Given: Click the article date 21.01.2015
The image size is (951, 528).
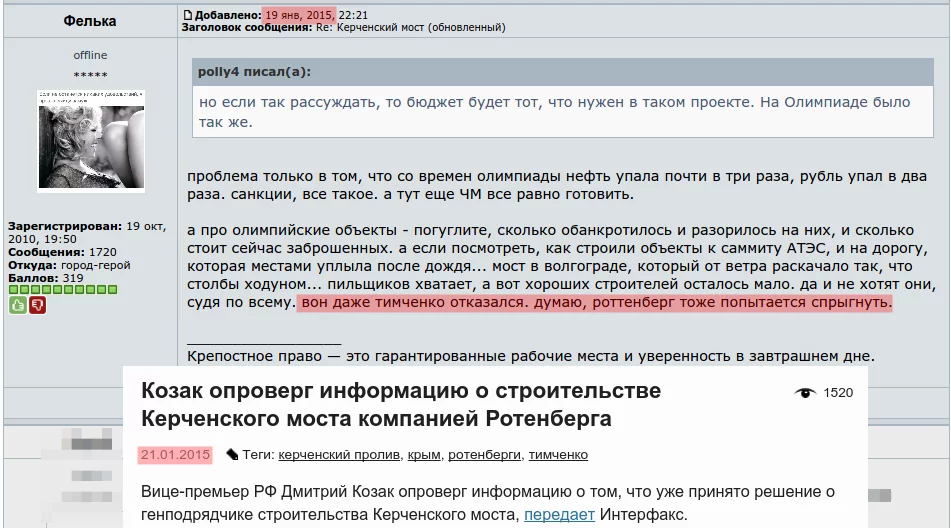Looking at the screenshot, I should [175, 455].
